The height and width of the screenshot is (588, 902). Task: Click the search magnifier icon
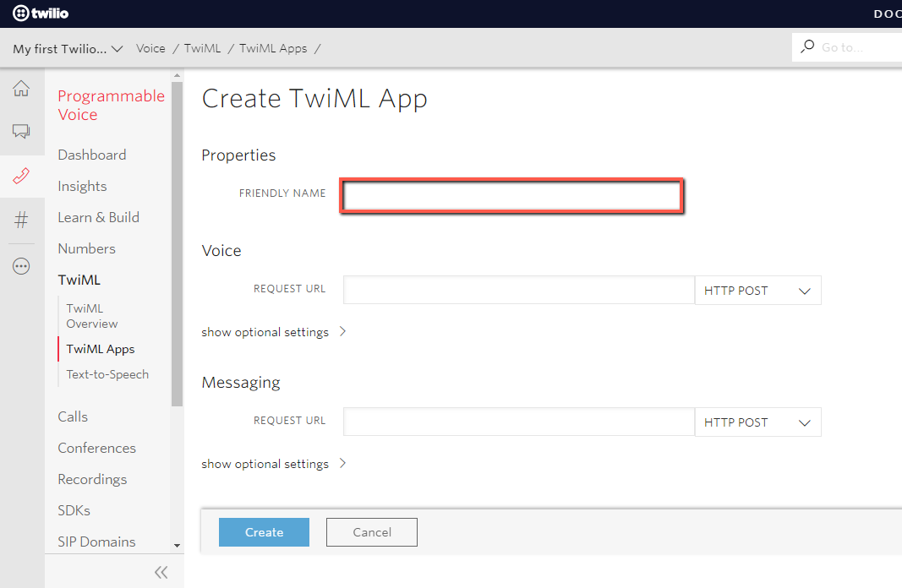coord(807,46)
